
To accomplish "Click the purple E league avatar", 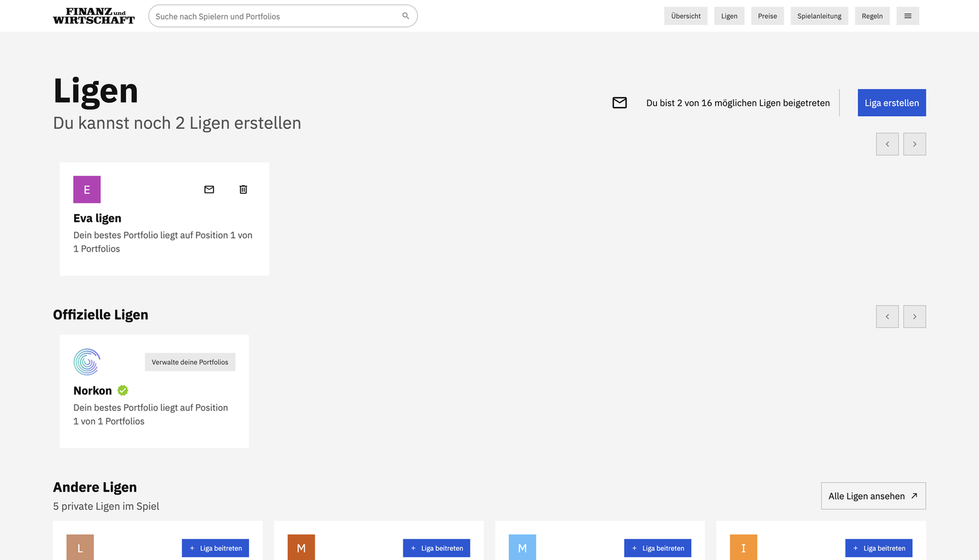I will point(87,190).
